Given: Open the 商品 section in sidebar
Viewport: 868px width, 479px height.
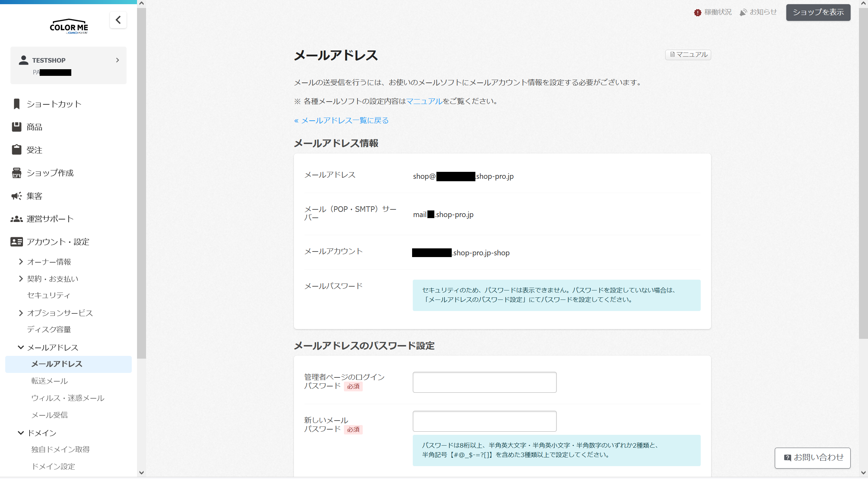Looking at the screenshot, I should coord(34,127).
